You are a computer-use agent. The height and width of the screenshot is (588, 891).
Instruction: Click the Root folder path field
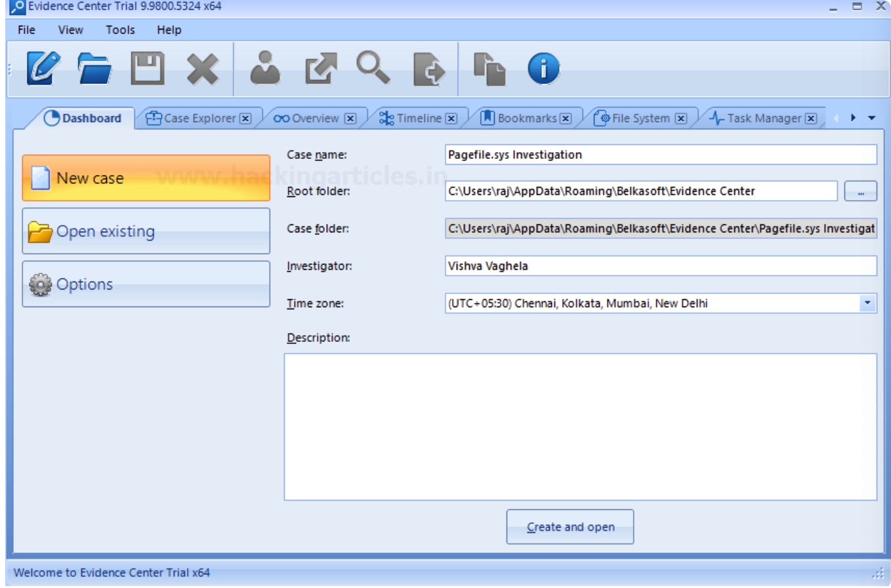tap(641, 192)
